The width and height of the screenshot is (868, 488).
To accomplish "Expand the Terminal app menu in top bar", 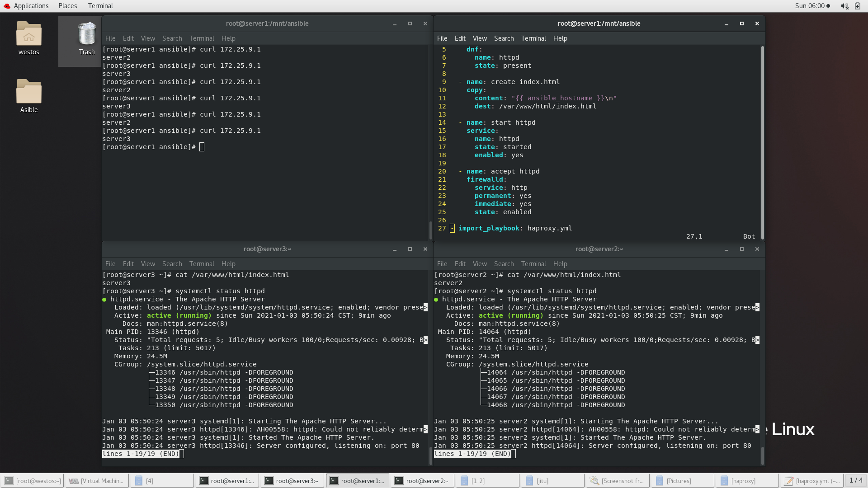I will point(100,6).
